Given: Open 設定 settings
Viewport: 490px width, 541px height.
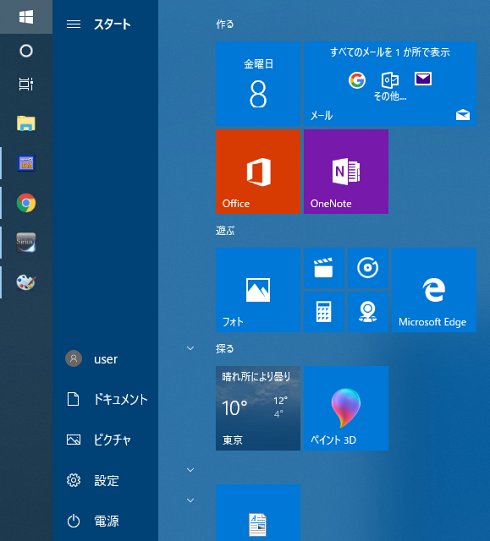Looking at the screenshot, I should pos(105,480).
